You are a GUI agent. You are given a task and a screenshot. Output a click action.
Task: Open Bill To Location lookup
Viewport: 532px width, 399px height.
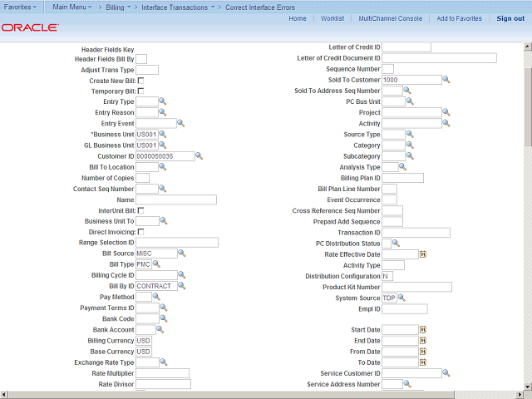[x=163, y=166]
